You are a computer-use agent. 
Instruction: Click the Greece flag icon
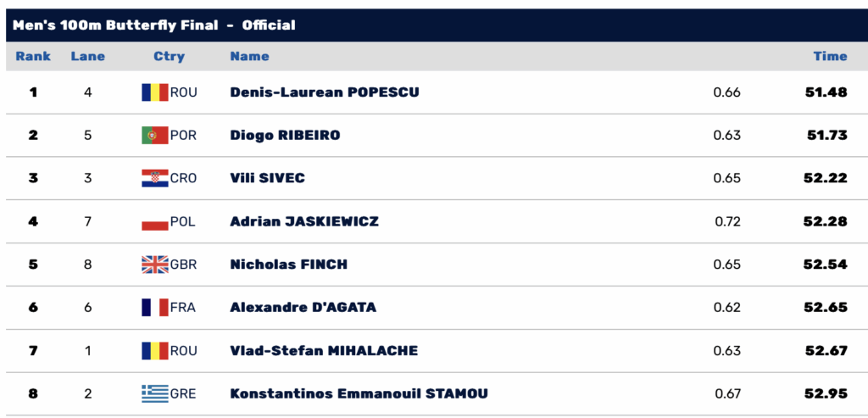155,393
